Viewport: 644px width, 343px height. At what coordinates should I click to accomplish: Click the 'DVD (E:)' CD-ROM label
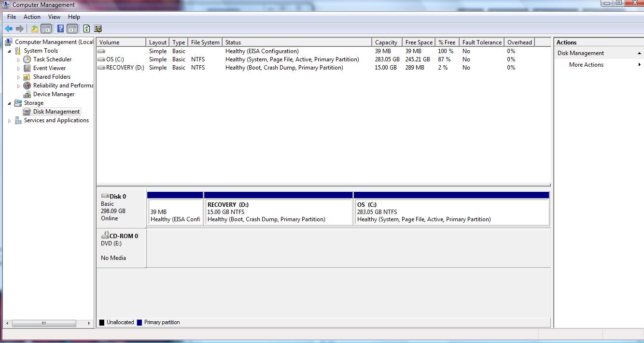tap(111, 243)
